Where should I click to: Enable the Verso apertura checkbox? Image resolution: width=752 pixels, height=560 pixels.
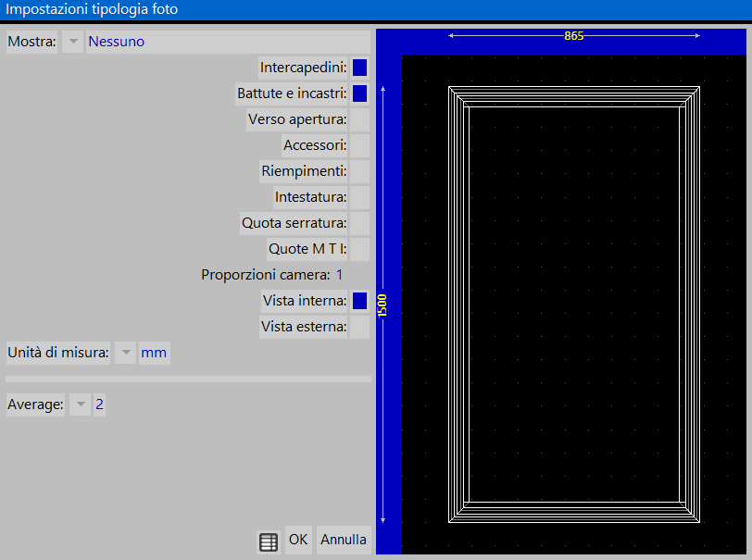[x=359, y=119]
